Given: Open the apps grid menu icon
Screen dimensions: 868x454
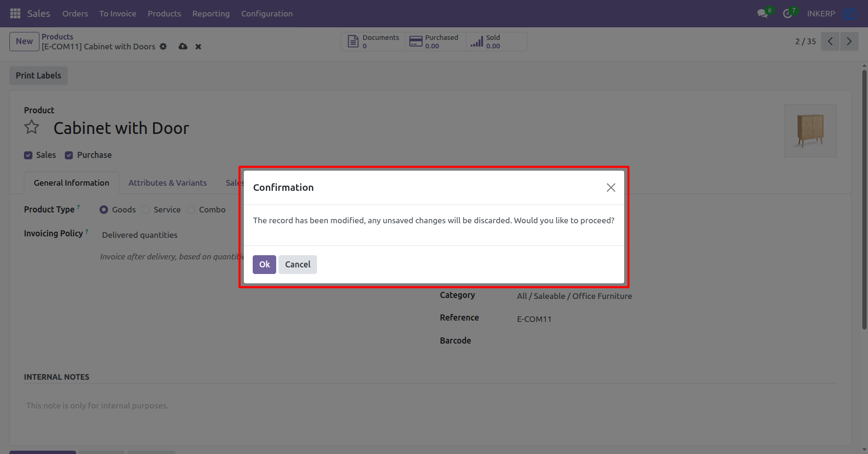Looking at the screenshot, I should [15, 14].
